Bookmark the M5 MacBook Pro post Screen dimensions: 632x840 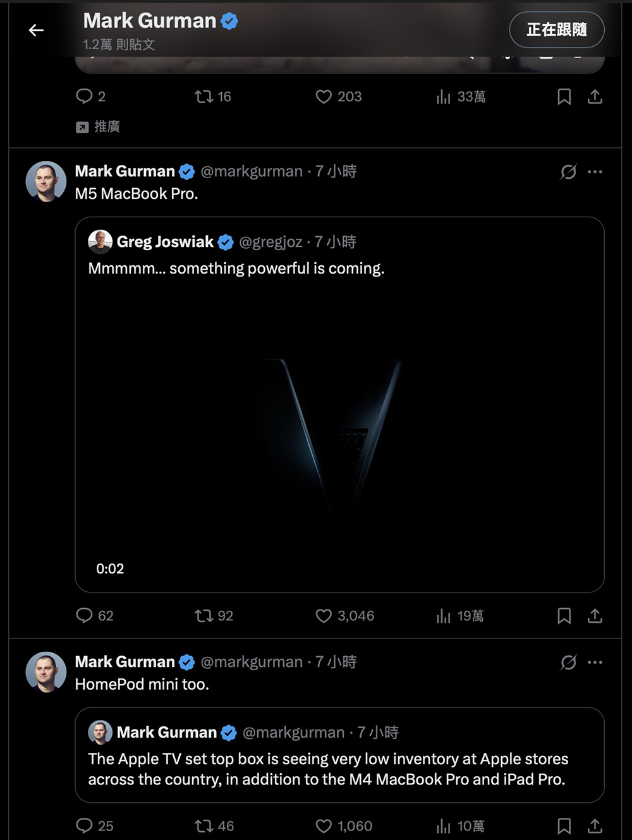point(564,616)
